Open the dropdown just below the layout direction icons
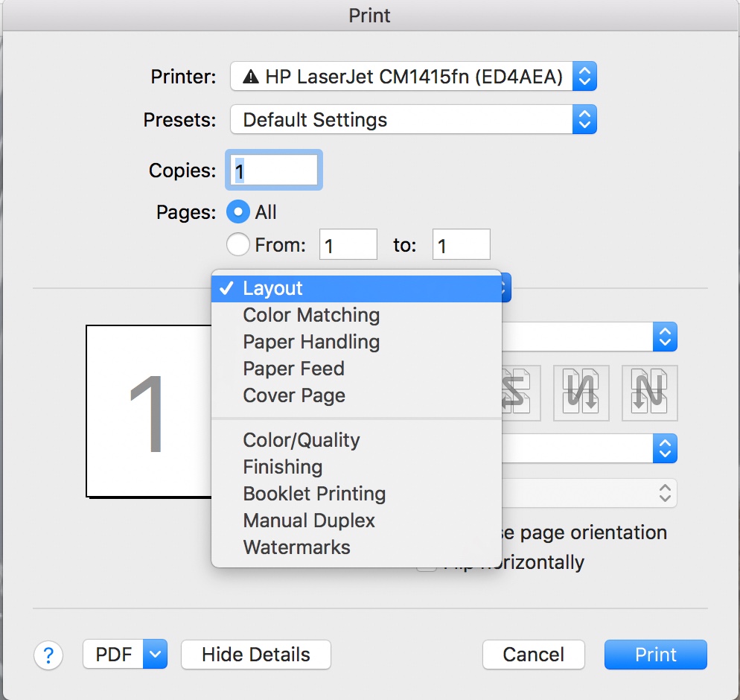The image size is (740, 700). [664, 448]
